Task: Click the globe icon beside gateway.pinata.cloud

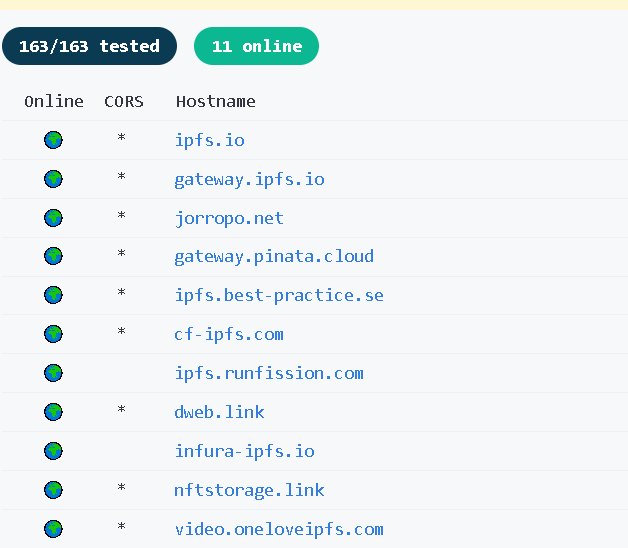Action: [x=54, y=256]
